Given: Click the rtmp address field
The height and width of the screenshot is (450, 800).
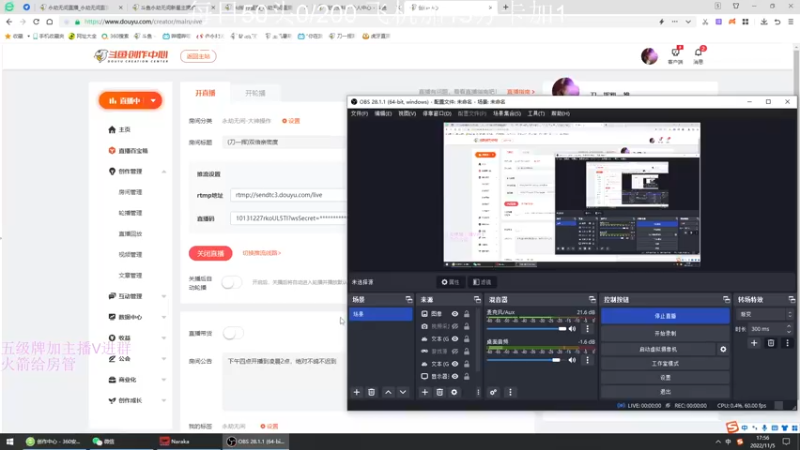Looking at the screenshot, I should tap(288, 195).
